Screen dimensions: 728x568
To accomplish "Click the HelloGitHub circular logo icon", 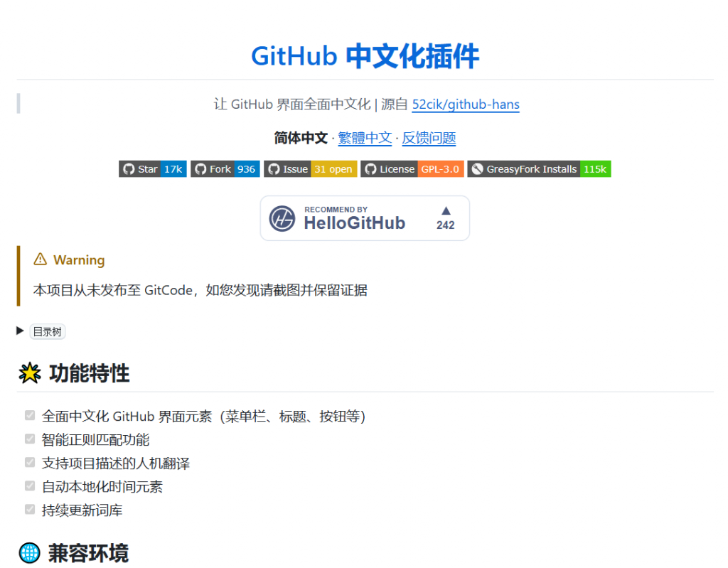I will click(282, 219).
